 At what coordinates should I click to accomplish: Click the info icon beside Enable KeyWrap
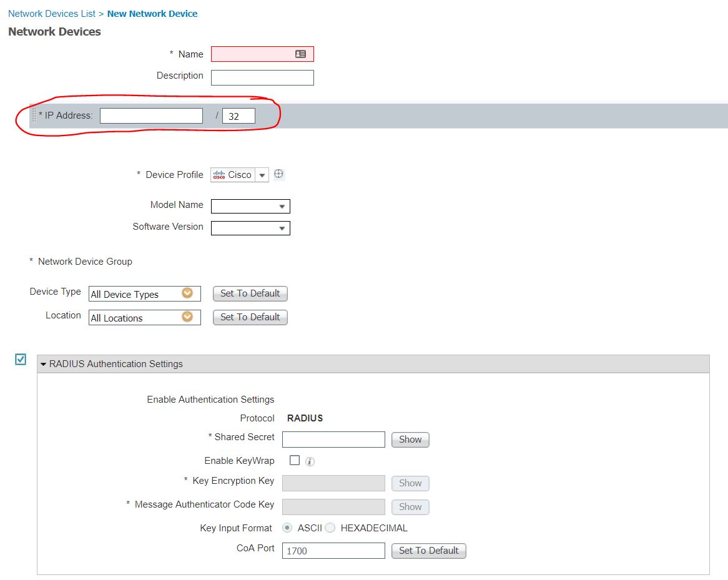[309, 461]
